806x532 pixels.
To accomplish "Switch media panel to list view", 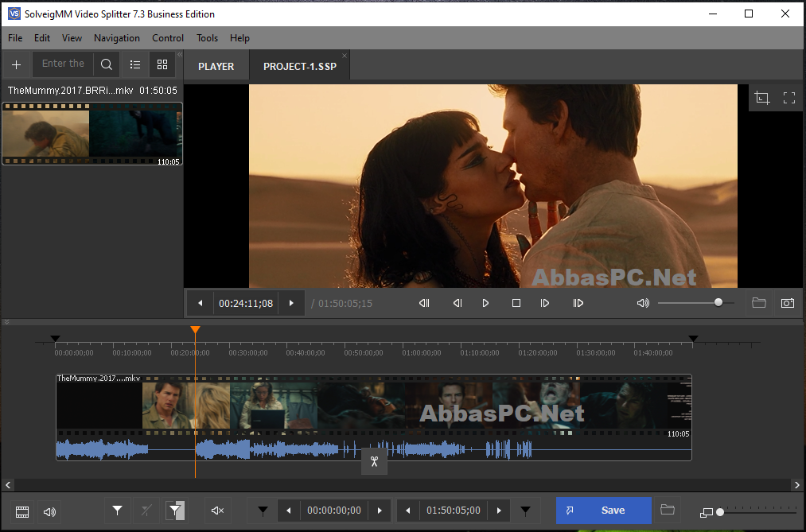I will [x=135, y=64].
